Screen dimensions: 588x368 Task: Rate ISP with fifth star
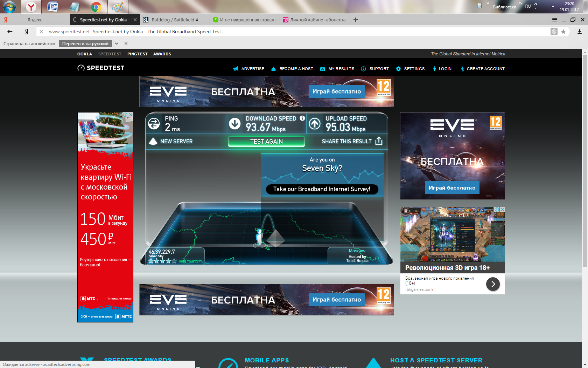pyautogui.click(x=174, y=261)
